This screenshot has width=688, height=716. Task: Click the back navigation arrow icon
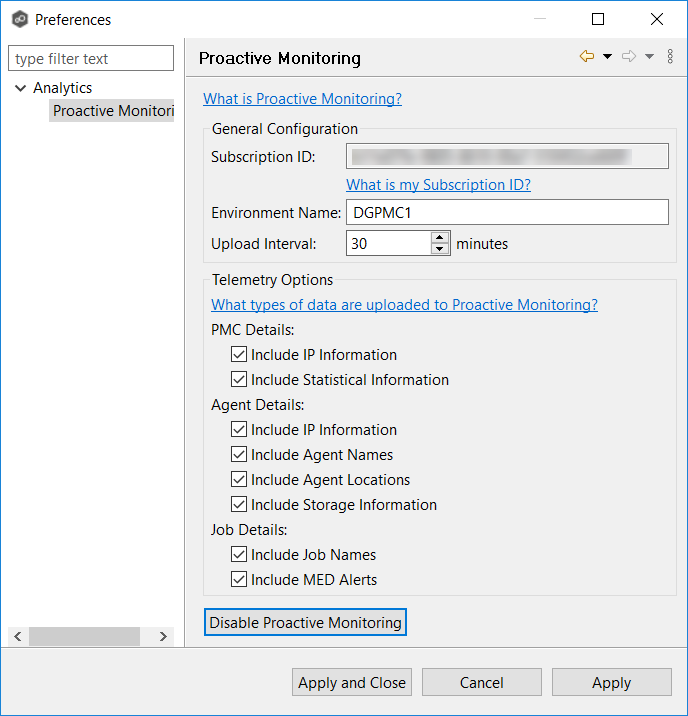(x=587, y=57)
